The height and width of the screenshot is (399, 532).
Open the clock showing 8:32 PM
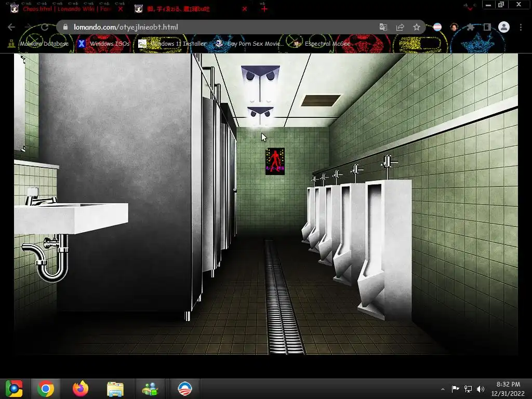[508, 389]
